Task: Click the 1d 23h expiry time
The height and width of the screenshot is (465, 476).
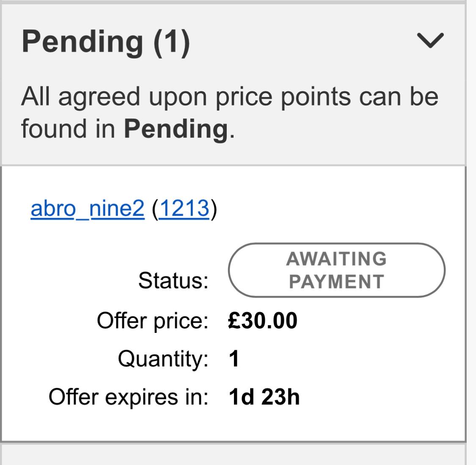Action: click(x=264, y=397)
